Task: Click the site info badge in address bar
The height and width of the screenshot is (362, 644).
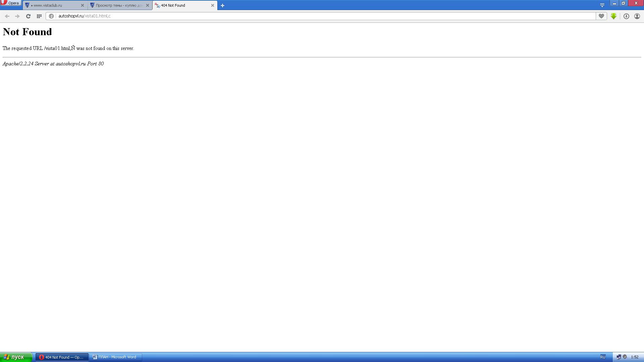Action: click(x=51, y=16)
